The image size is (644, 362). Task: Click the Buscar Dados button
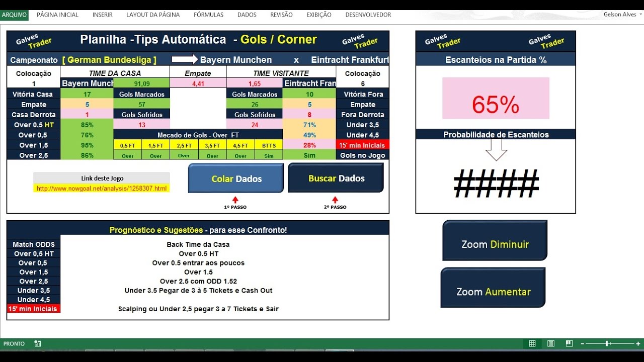click(336, 178)
